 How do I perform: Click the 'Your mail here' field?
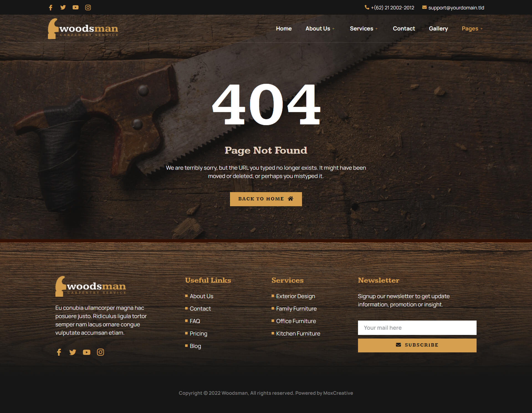click(x=417, y=328)
